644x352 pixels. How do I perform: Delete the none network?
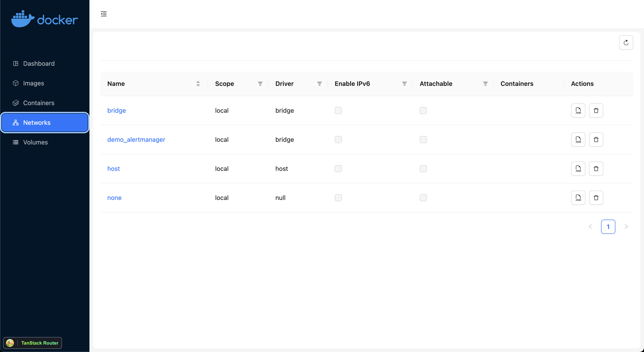coord(596,198)
